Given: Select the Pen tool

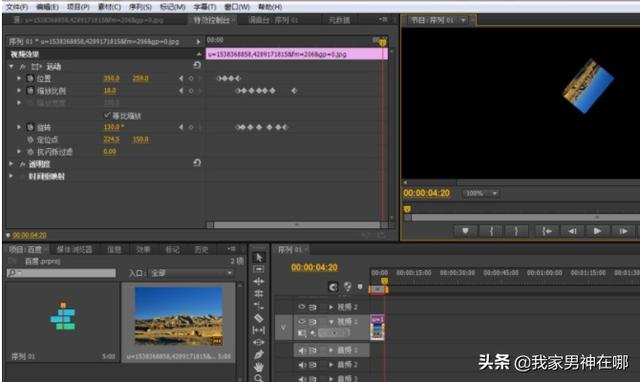Looking at the screenshot, I should coord(259,354).
